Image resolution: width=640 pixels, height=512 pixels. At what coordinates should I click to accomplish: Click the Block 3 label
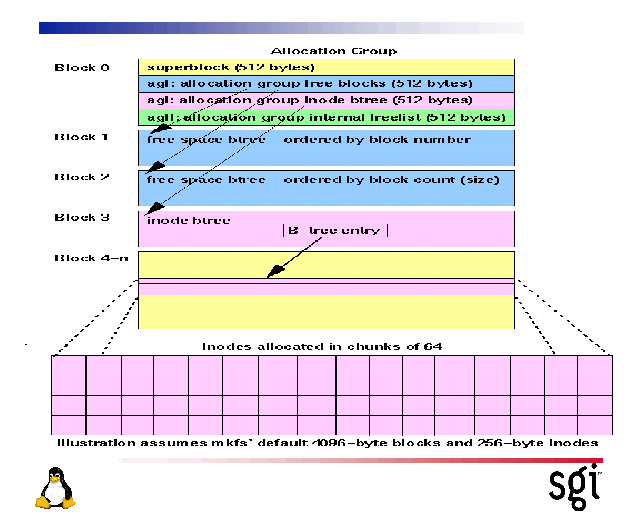(x=82, y=217)
